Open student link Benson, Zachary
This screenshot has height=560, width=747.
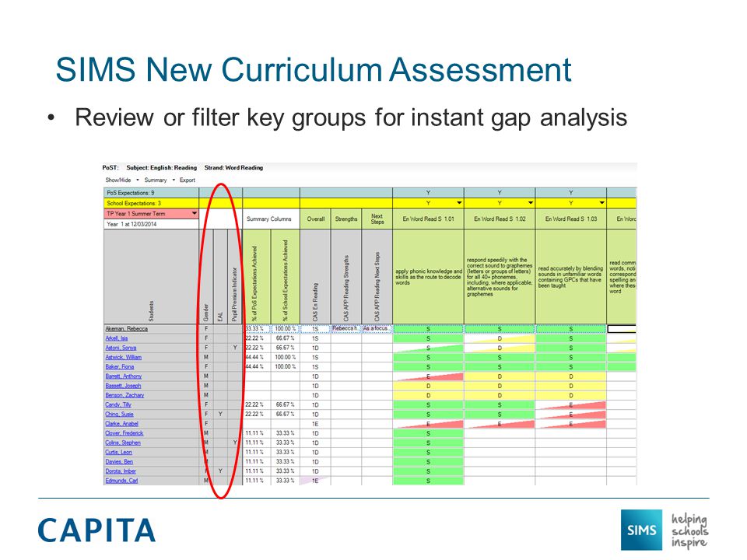point(124,395)
